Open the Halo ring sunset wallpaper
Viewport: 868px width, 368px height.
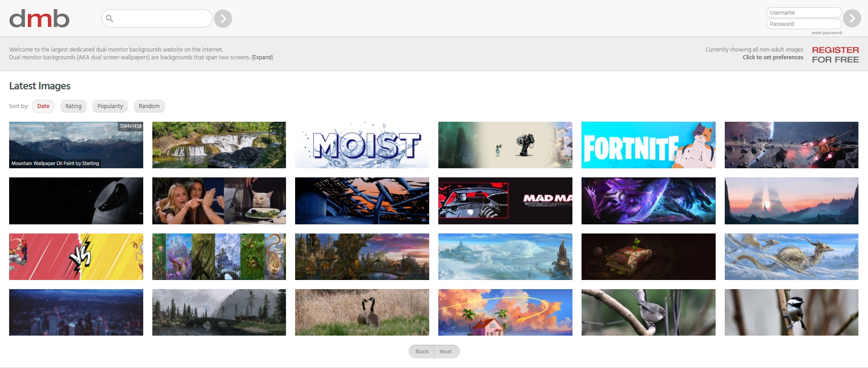791,201
